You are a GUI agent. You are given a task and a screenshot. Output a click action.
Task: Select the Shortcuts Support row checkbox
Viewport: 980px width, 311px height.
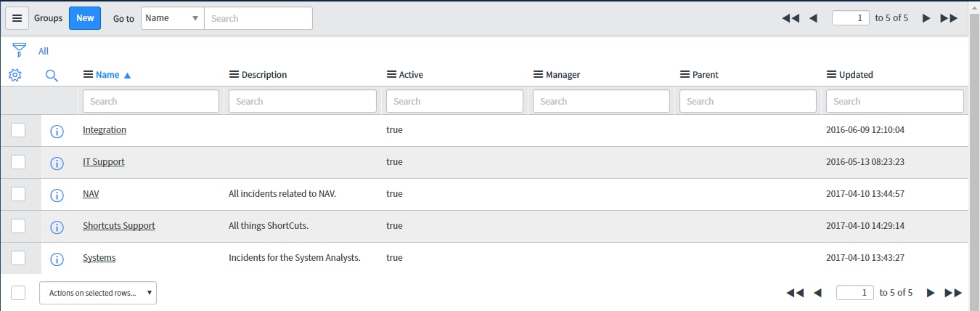click(18, 226)
